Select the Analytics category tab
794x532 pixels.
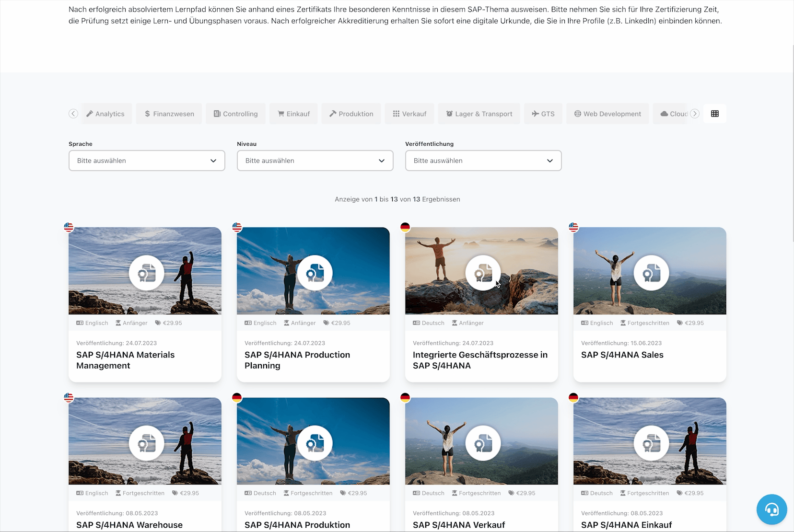click(x=105, y=114)
